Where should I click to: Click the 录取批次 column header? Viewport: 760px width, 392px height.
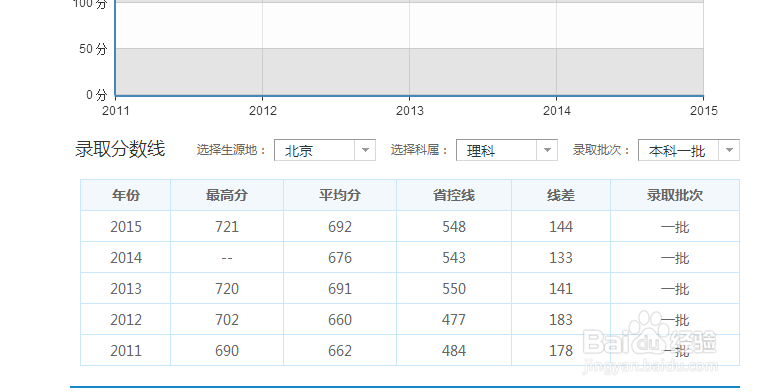(x=675, y=195)
